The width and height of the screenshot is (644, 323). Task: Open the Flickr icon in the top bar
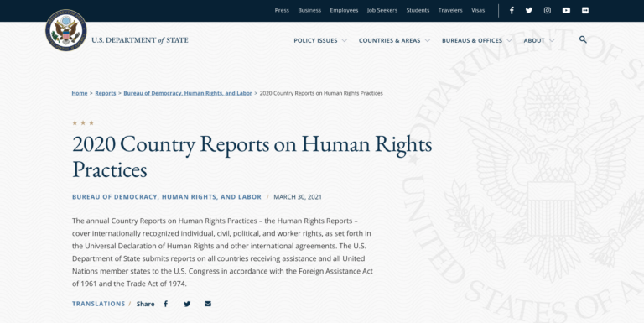585,10
